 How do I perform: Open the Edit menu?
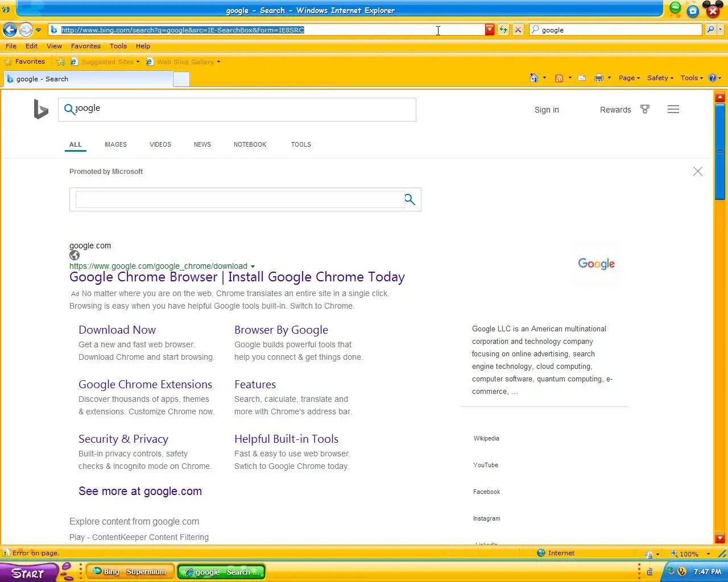(31, 46)
